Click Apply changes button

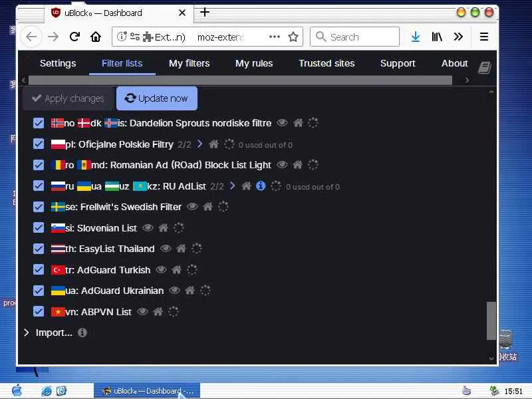68,98
